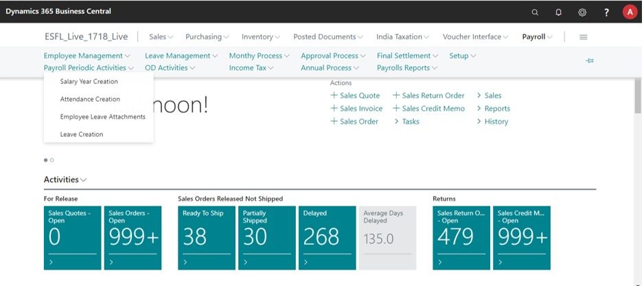The height and width of the screenshot is (286, 644).
Task: Open the History actions group
Action: point(492,122)
